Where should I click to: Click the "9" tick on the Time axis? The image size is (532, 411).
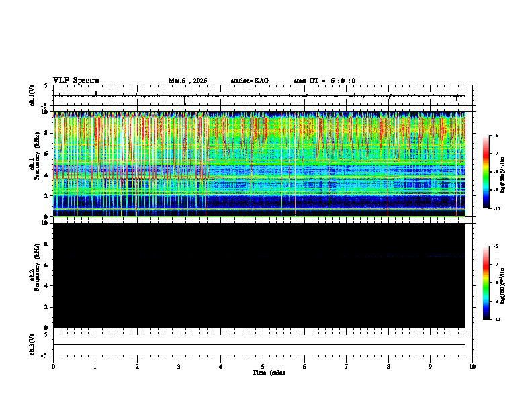(430, 367)
